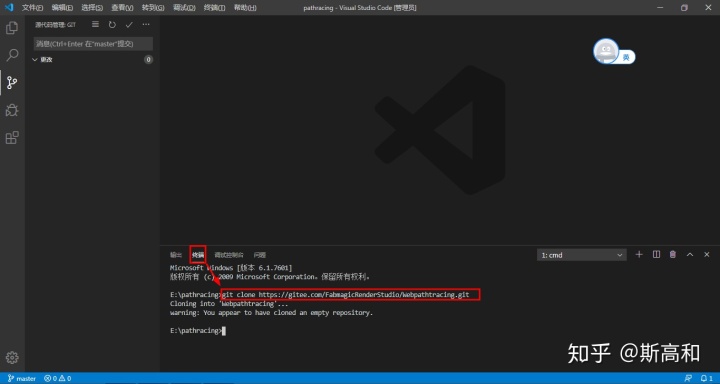The height and width of the screenshot is (384, 720).
Task: Open the Extensions view icon
Action: 12,137
